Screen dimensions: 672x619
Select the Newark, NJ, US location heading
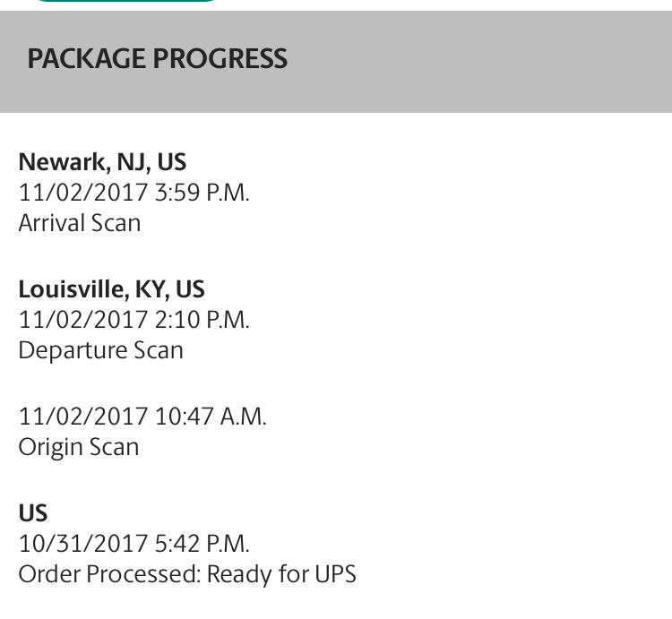(x=102, y=162)
